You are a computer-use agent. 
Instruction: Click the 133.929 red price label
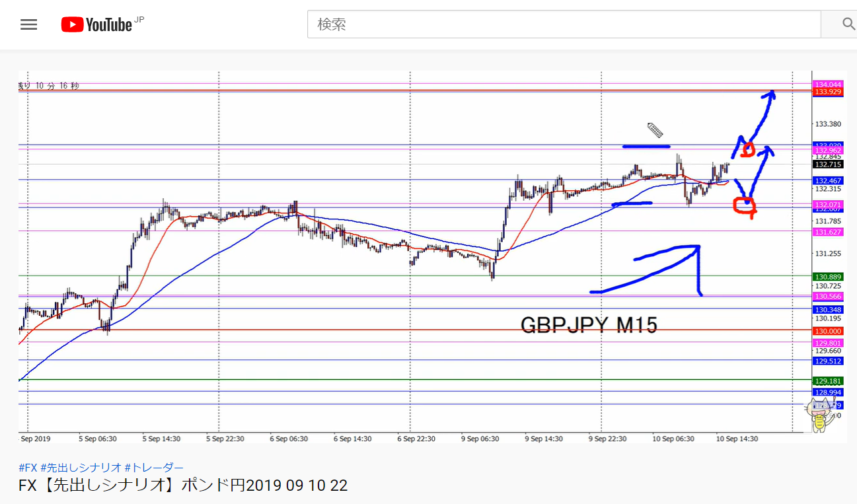click(828, 92)
